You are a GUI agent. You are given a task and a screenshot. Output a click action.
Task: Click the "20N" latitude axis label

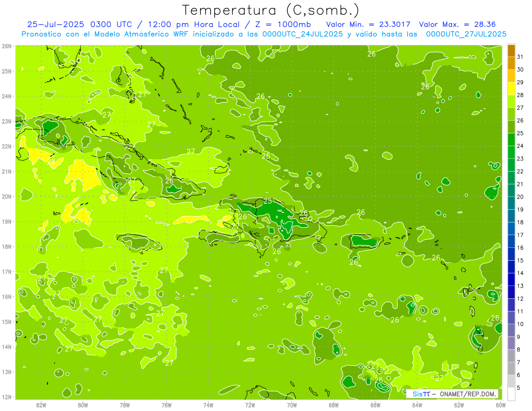6,196
